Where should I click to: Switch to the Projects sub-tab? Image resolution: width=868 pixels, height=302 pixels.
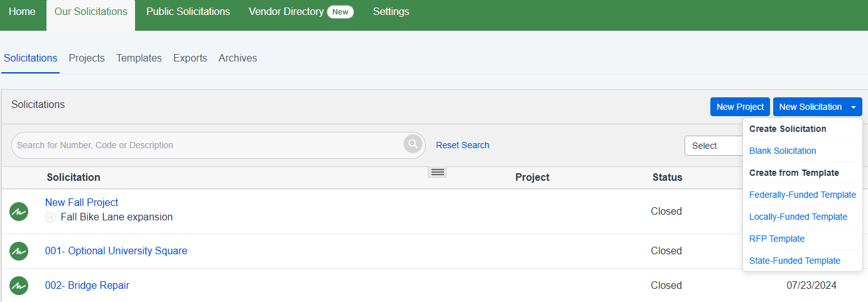click(87, 58)
